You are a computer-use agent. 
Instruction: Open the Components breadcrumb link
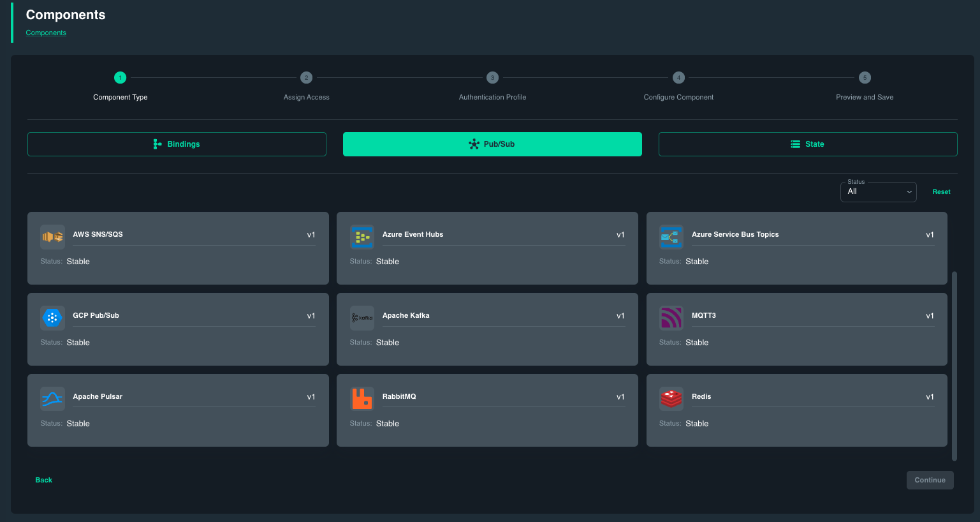[x=46, y=33]
